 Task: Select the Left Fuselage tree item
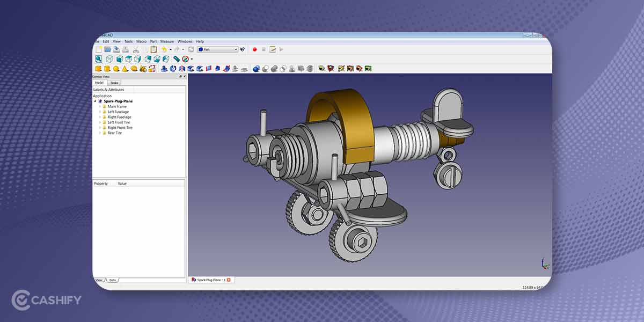click(x=119, y=112)
